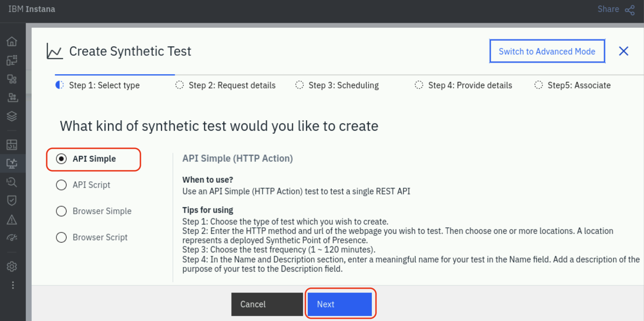Cancel the synthetic test creation

(267, 304)
